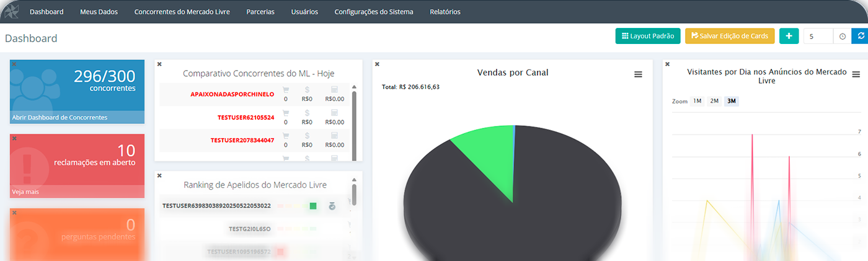The height and width of the screenshot is (261, 868).
Task: Click Salvar Edição de Cards button
Action: [x=730, y=36]
